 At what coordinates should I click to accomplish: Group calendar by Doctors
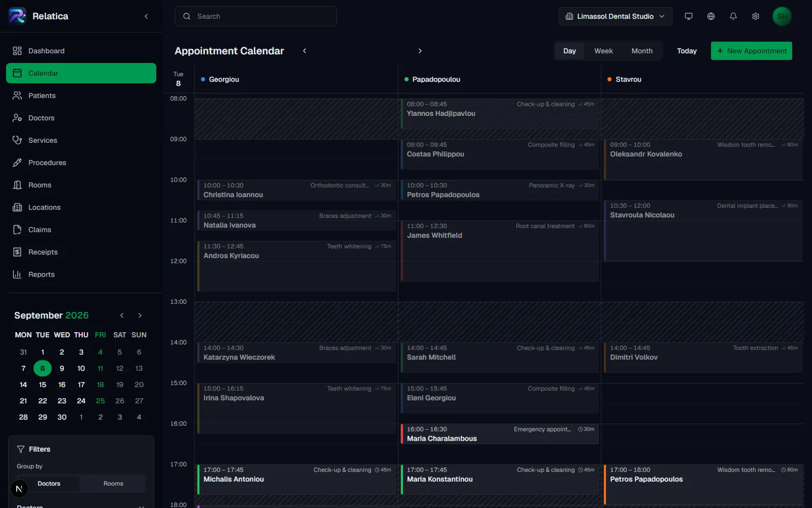(49, 484)
